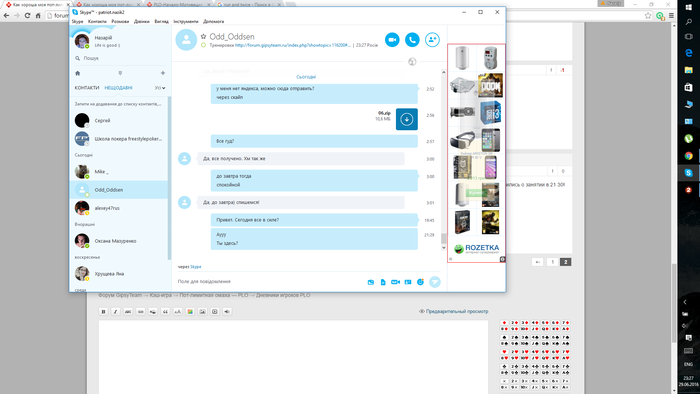Open Дзвінки menu
Viewport: 700px width, 394px height.
pyautogui.click(x=142, y=21)
